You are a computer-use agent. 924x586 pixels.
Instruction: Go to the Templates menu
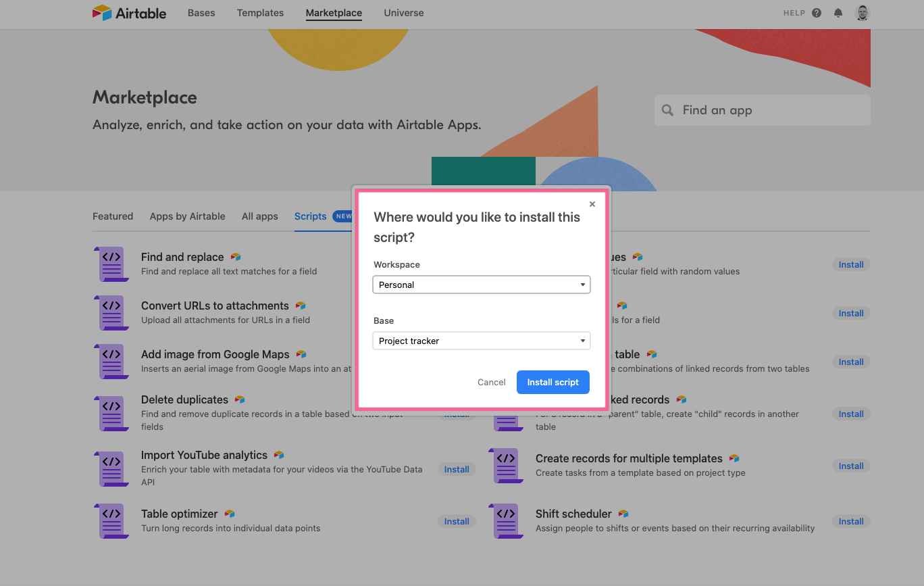(260, 13)
